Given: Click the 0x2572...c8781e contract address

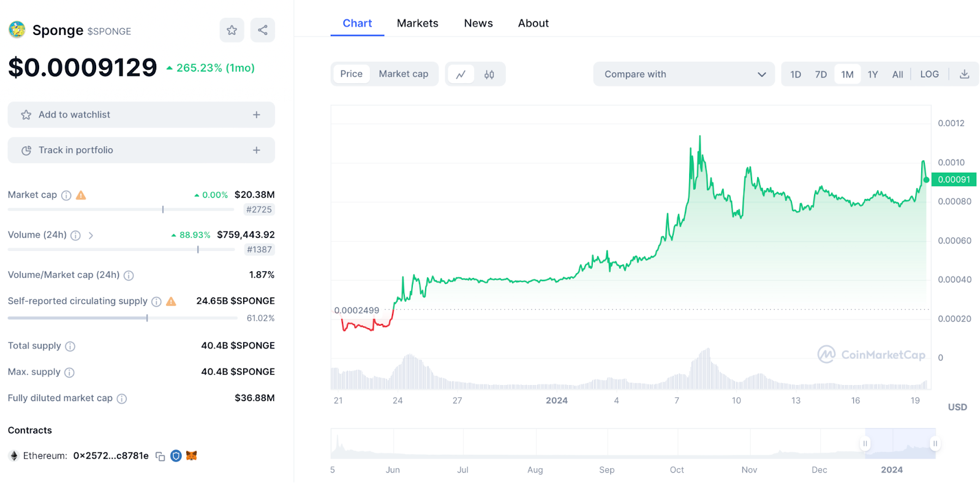Looking at the screenshot, I should 111,455.
